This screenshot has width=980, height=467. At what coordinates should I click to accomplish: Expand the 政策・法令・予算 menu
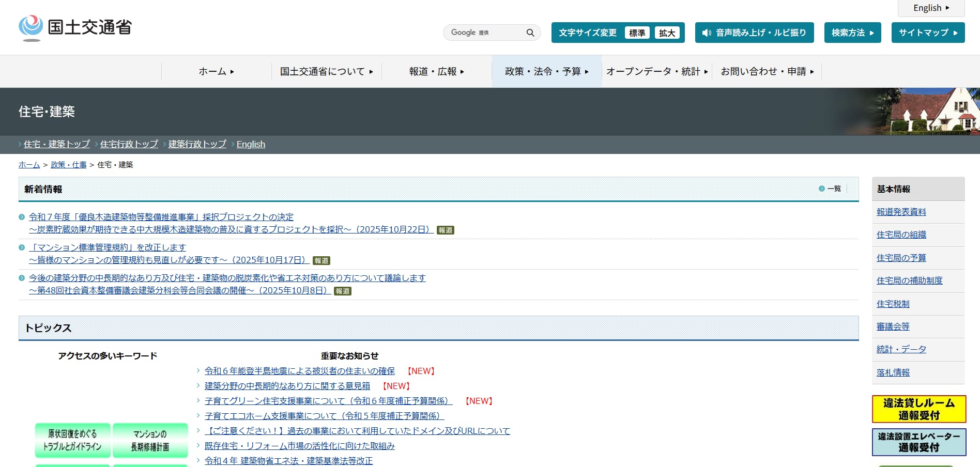click(546, 71)
